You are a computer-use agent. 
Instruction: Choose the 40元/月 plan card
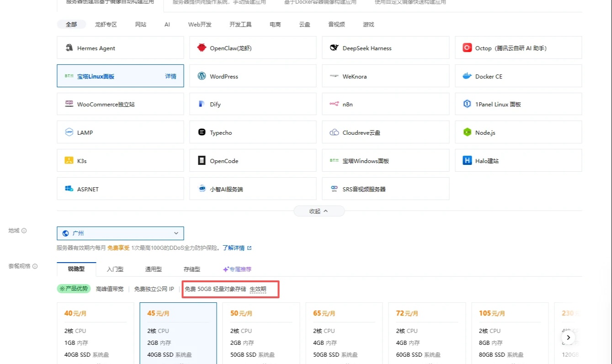96,333
